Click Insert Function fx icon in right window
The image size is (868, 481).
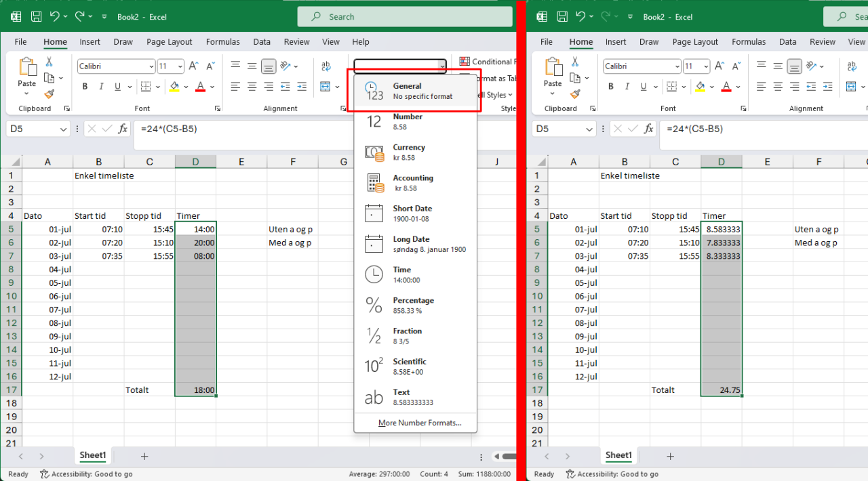coord(648,129)
